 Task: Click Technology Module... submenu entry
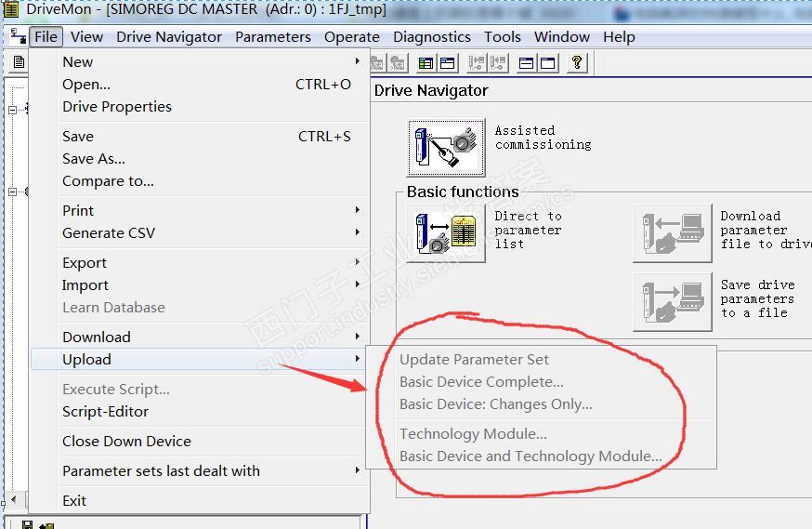pyautogui.click(x=542, y=433)
